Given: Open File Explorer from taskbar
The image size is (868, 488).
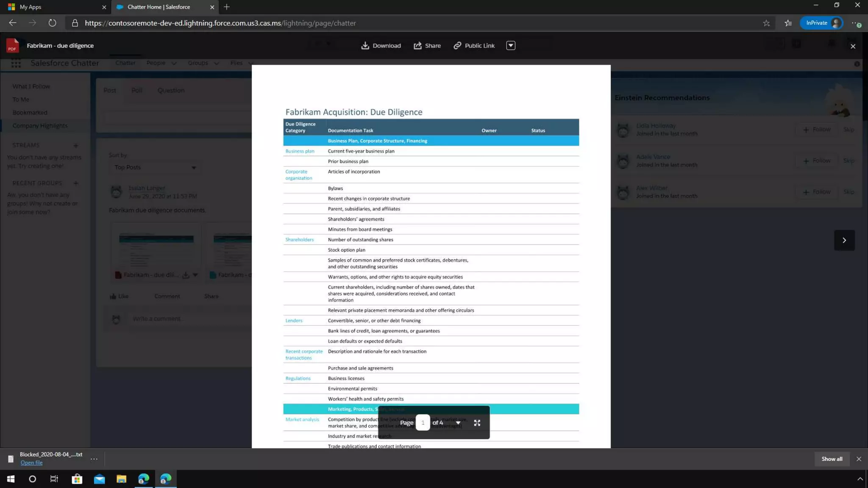Looking at the screenshot, I should pyautogui.click(x=121, y=479).
